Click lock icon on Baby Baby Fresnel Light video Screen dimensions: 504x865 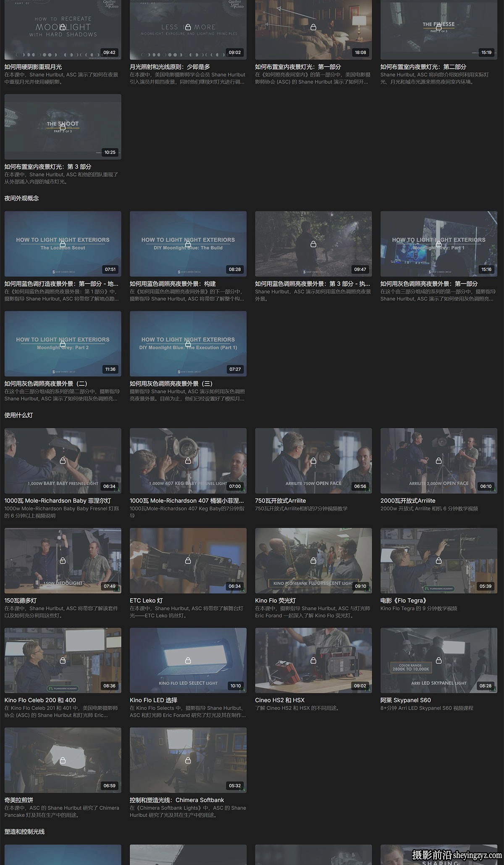pos(63,461)
